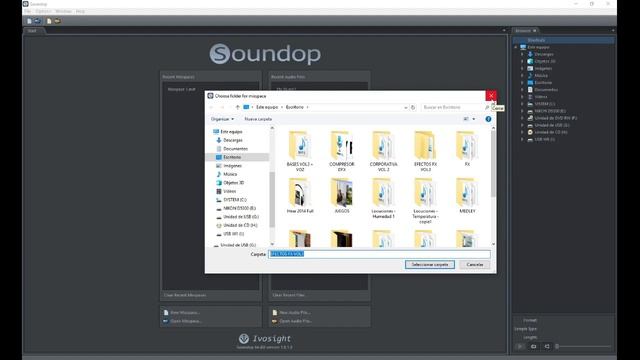Open the Options menu
This screenshot has width=640, height=360.
click(43, 11)
